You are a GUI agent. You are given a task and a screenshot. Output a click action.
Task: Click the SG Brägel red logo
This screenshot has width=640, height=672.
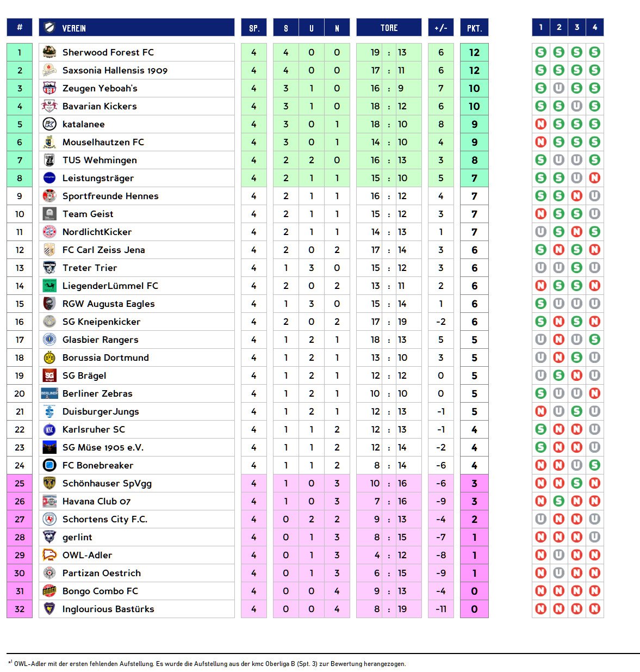point(49,375)
